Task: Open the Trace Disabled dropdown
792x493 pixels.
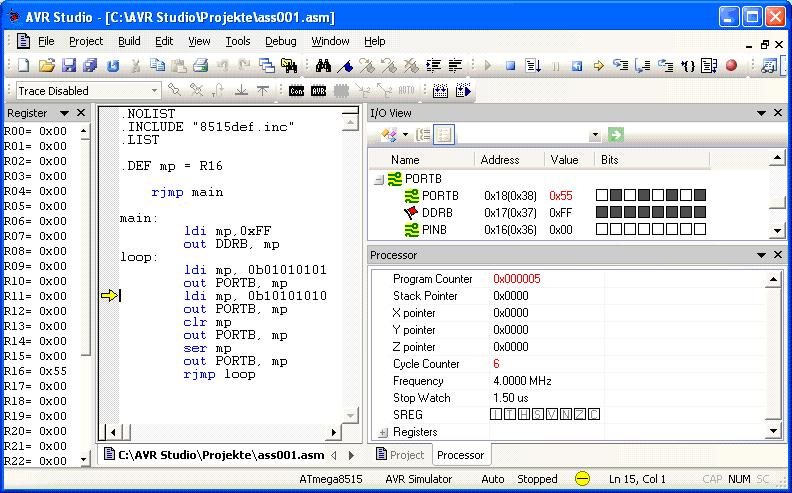Action: click(154, 91)
